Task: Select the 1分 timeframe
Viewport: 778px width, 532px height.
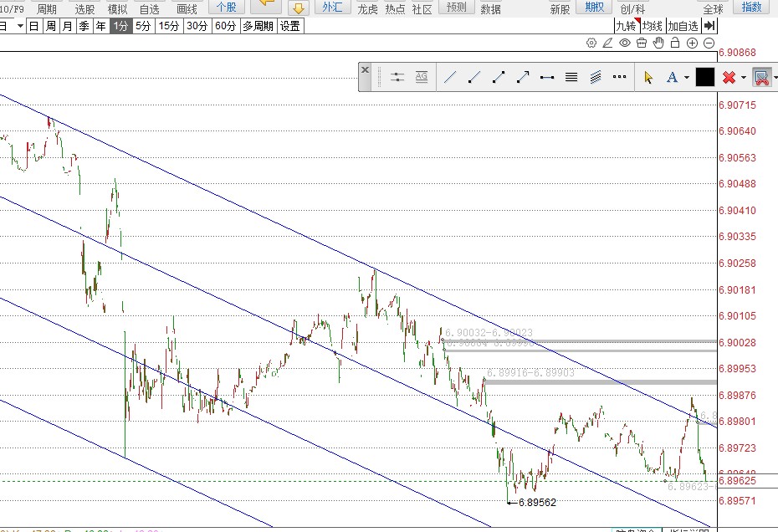Action: [121, 26]
